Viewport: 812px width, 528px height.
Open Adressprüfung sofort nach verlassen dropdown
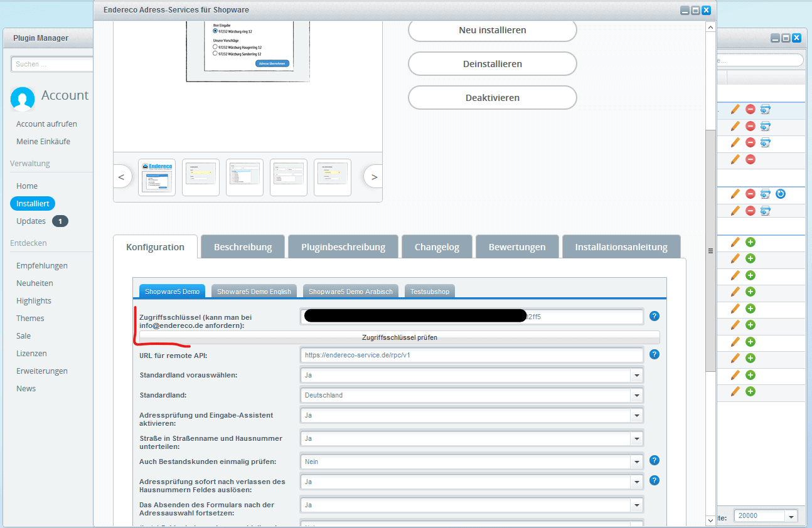coord(637,482)
